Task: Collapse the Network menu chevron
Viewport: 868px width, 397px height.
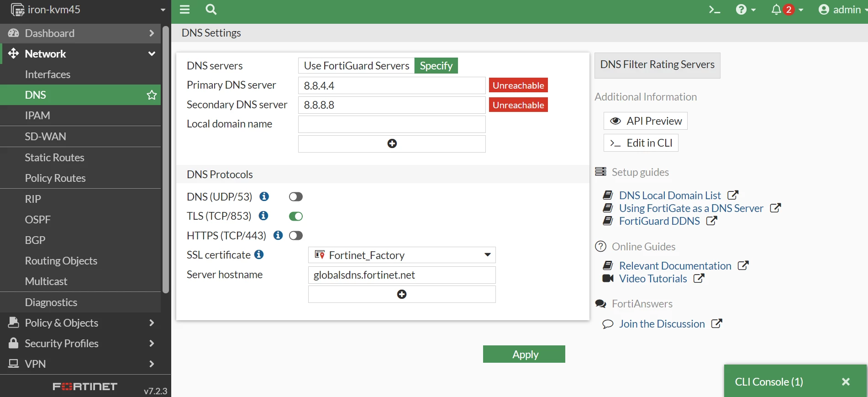Action: pyautogui.click(x=152, y=54)
